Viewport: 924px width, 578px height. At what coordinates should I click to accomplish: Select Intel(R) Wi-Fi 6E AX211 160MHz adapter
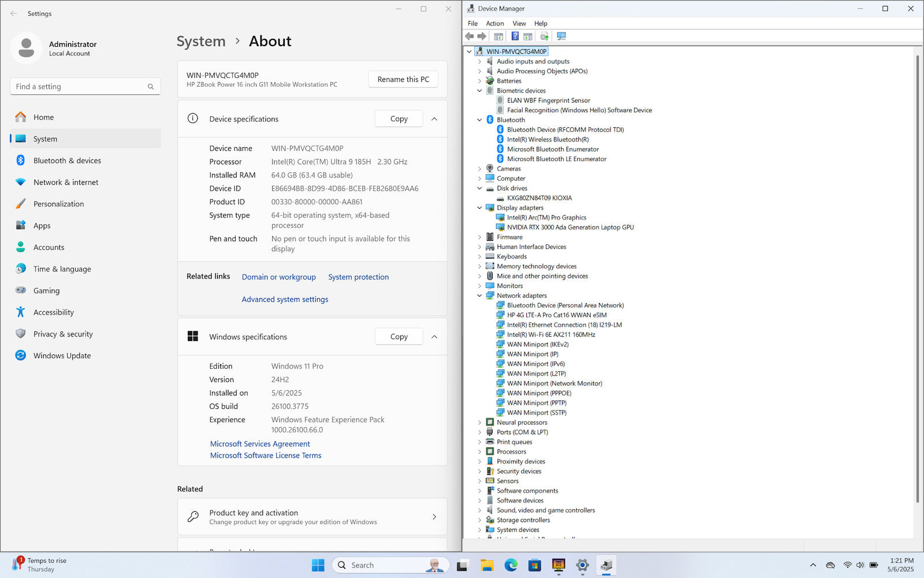pyautogui.click(x=551, y=334)
